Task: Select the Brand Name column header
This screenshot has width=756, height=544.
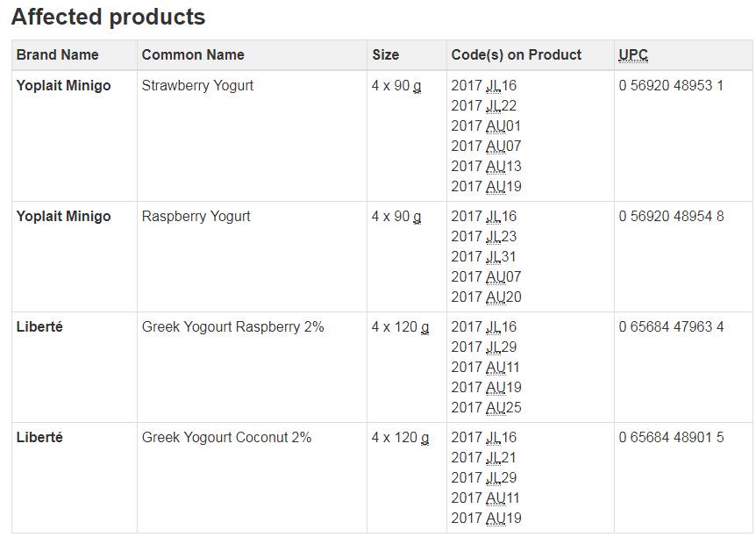Action: tap(57, 54)
